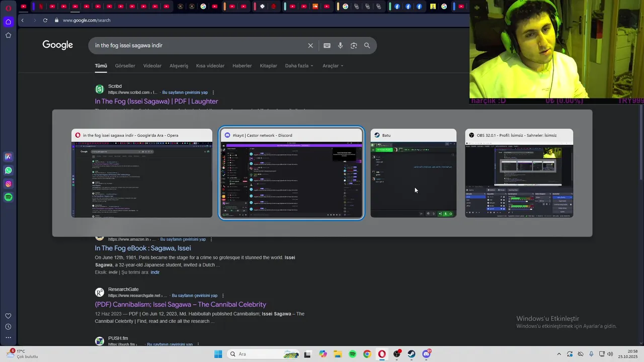Expand the Daha fazla dropdown

click(299, 66)
